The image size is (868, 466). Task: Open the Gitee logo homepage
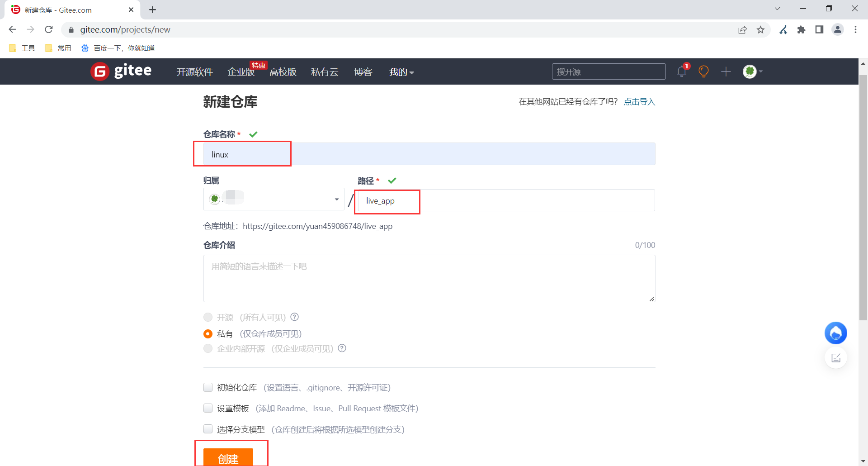121,71
